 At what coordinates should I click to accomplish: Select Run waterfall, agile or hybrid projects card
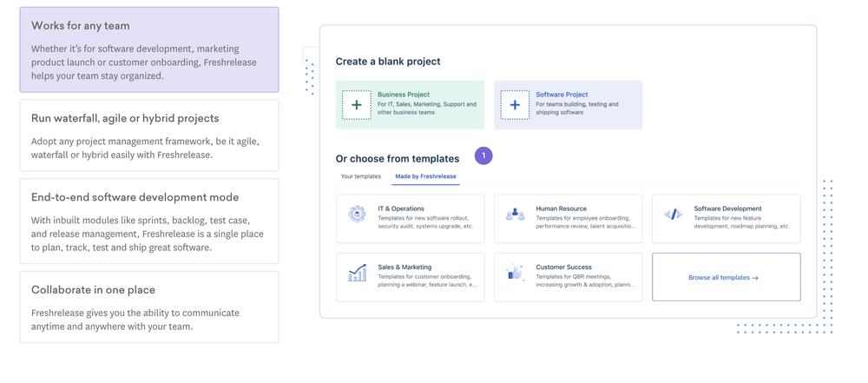click(x=149, y=135)
